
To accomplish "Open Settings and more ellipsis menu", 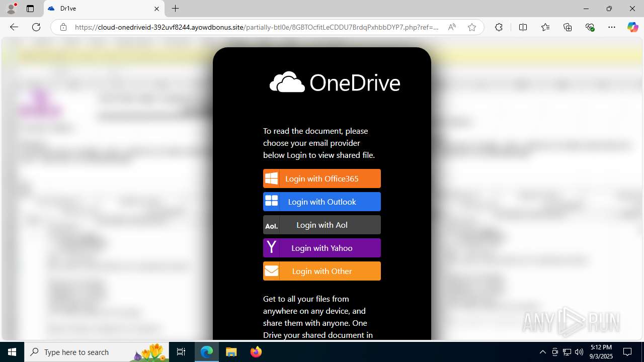I will pyautogui.click(x=612, y=27).
